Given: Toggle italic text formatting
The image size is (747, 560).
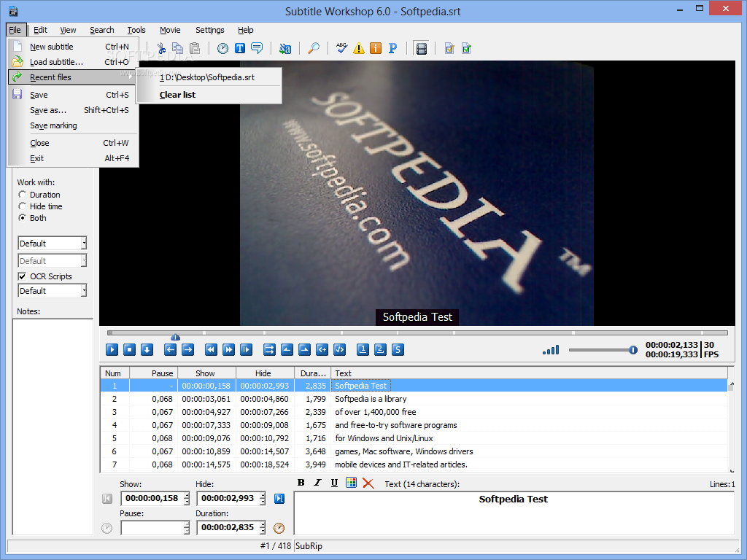Looking at the screenshot, I should click(x=318, y=483).
